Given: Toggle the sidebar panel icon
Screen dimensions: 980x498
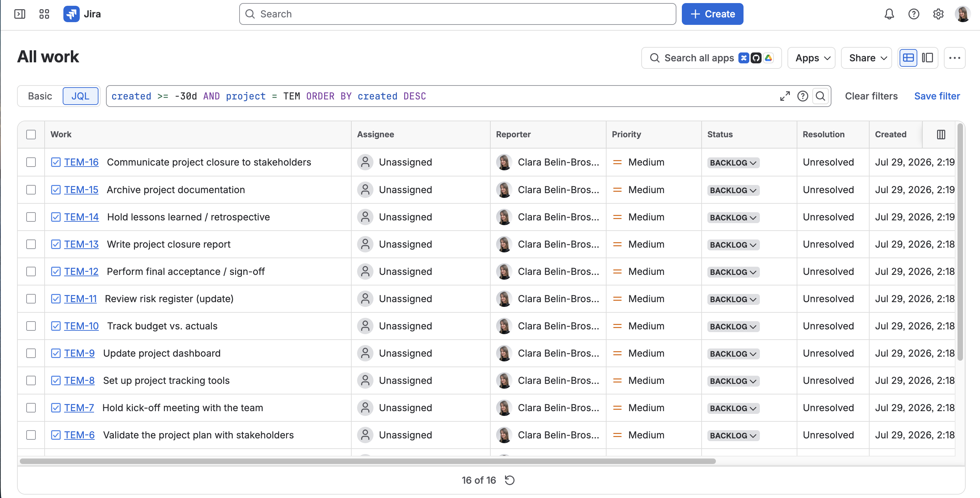Looking at the screenshot, I should (x=19, y=14).
